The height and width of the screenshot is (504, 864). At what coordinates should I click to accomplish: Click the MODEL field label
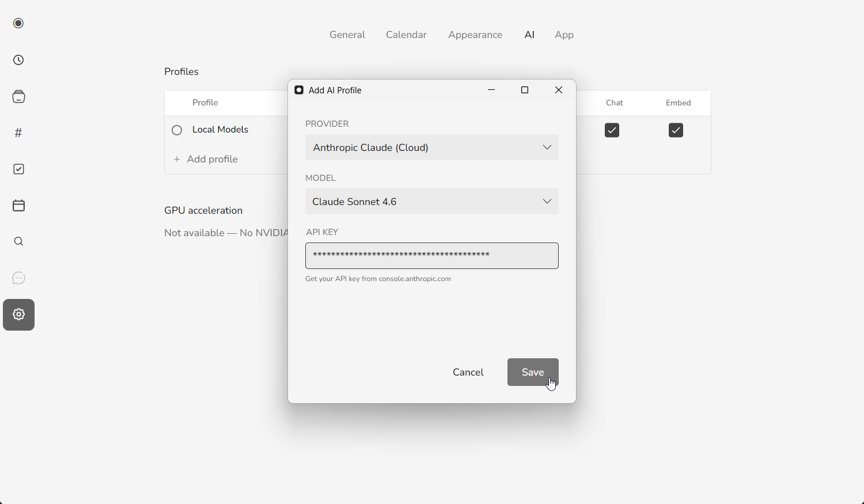click(320, 178)
